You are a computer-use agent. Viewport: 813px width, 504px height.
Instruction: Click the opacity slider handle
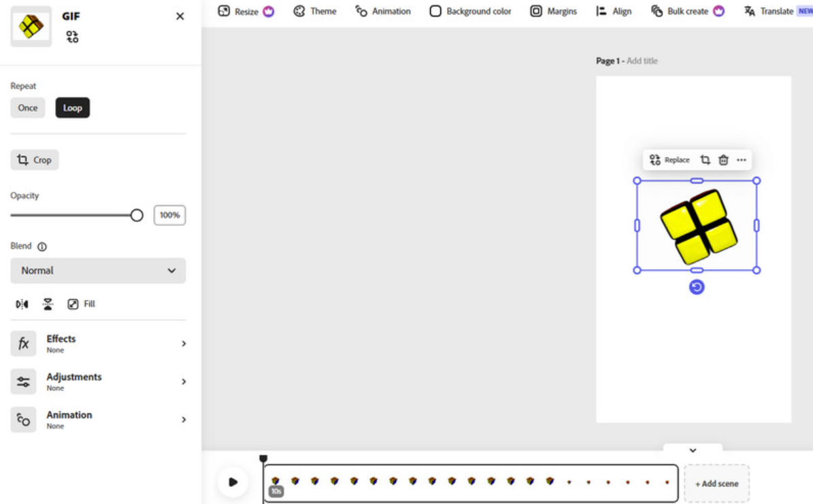tap(136, 215)
